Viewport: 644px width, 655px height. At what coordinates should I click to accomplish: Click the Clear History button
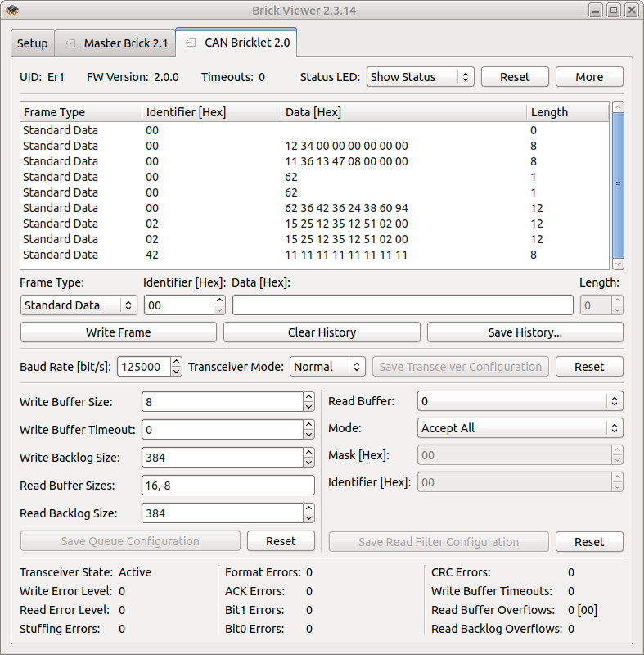[322, 332]
